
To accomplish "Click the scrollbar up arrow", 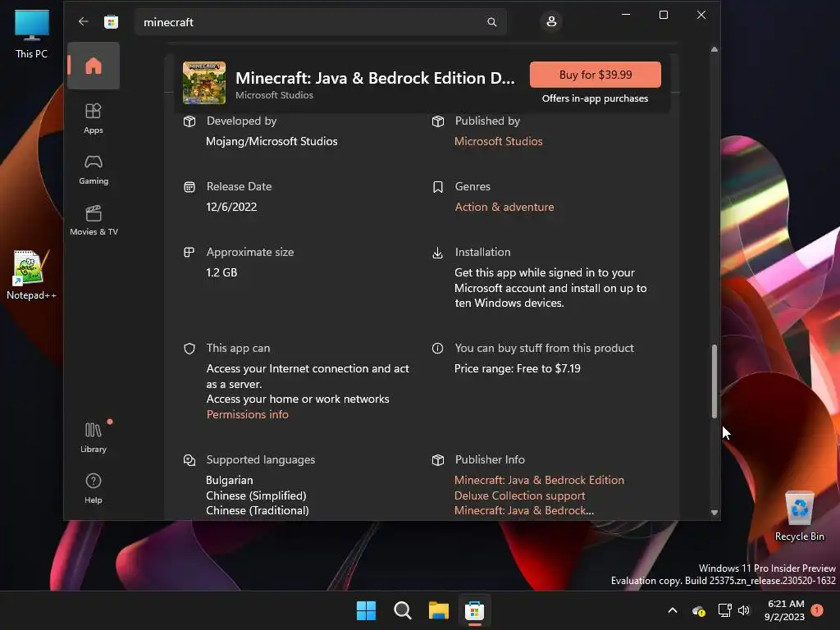I will point(714,49).
